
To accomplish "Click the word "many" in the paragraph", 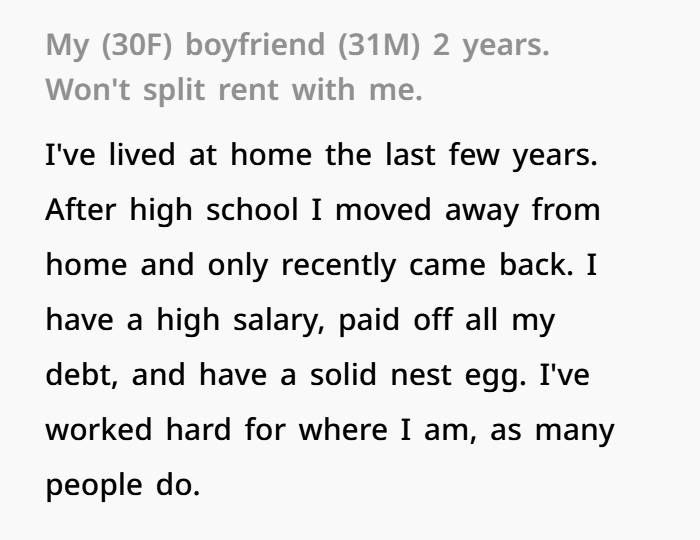I will tap(575, 432).
